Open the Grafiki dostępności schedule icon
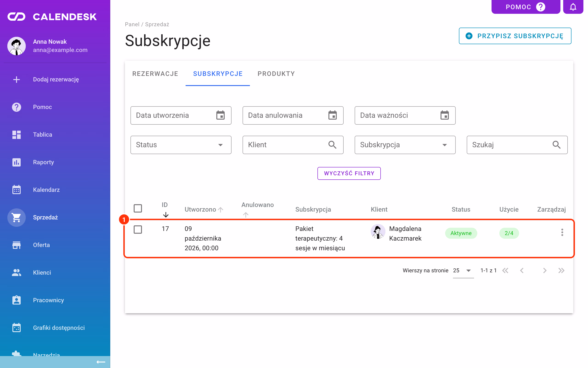 click(x=16, y=328)
